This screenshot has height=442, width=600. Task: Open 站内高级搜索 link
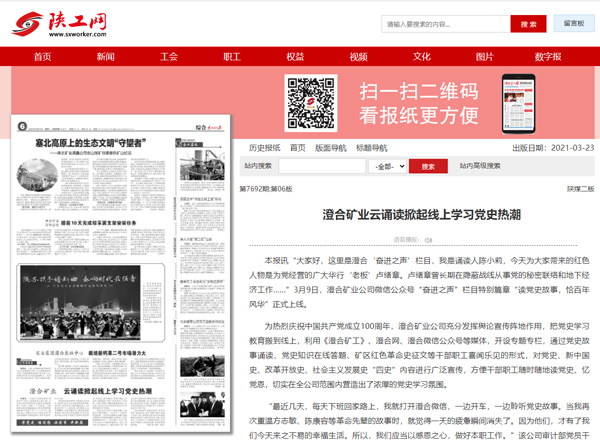pyautogui.click(x=480, y=166)
